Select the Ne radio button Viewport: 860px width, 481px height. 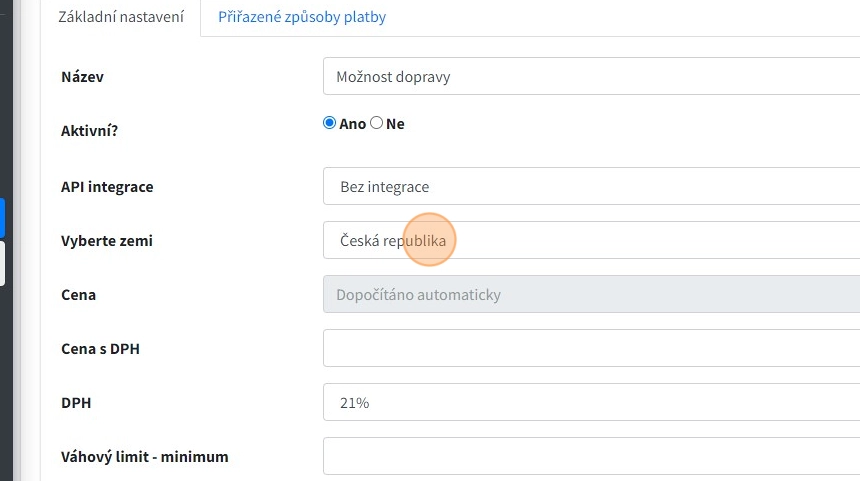377,123
